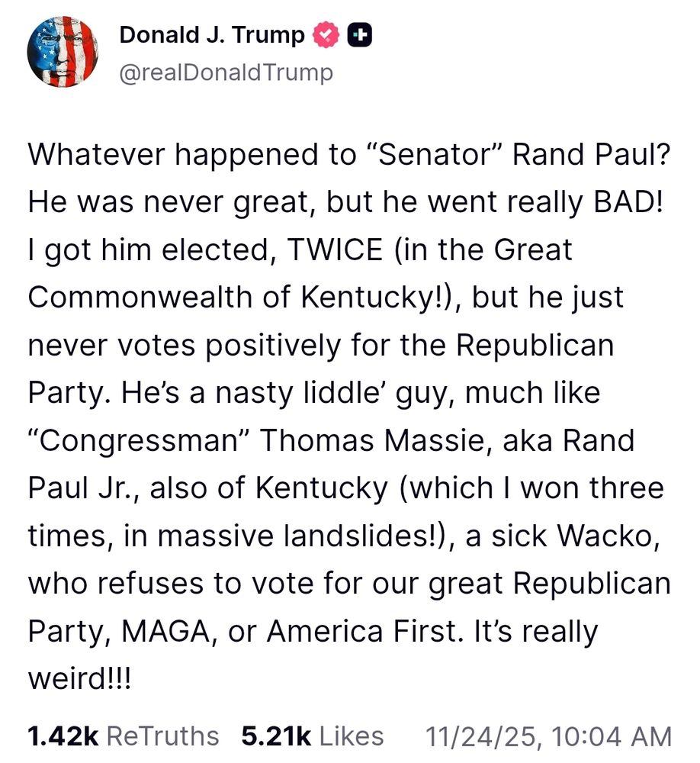Click the white check inside the pink badge
This screenshot has width=700, height=763.
326,34
